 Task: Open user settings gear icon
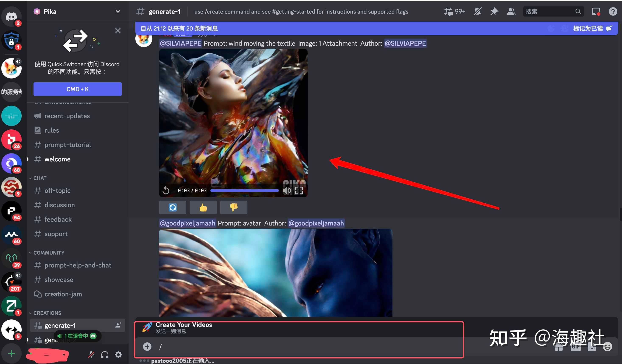pos(118,355)
